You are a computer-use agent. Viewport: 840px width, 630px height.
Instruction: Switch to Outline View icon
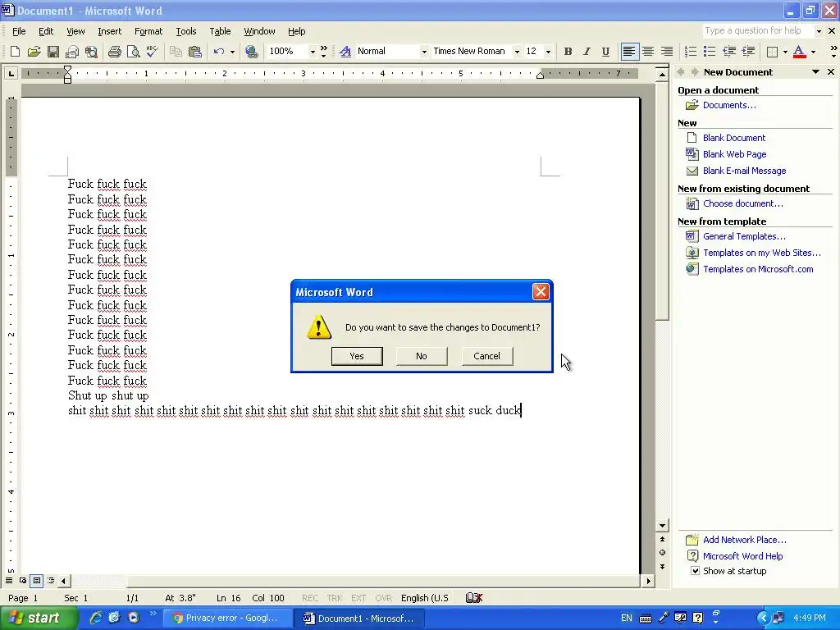point(51,580)
